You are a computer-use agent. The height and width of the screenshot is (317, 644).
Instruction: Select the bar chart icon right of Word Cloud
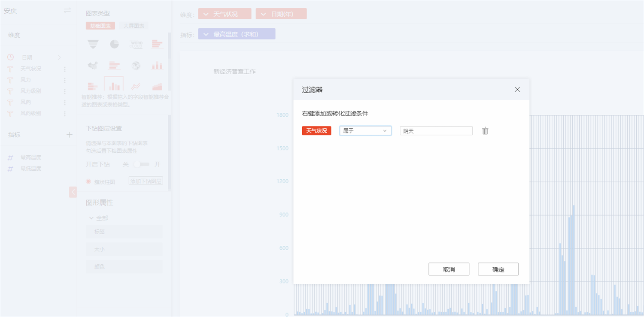point(157,44)
